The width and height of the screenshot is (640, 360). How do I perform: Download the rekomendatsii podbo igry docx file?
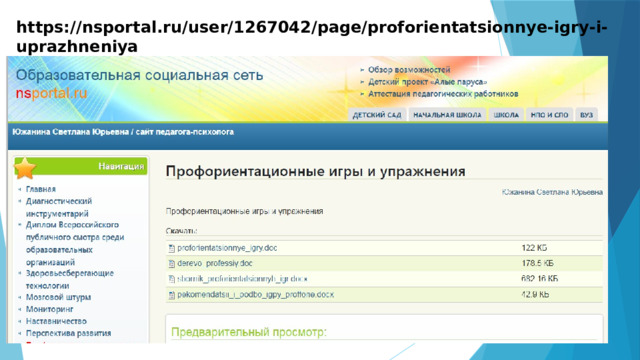coord(256,295)
